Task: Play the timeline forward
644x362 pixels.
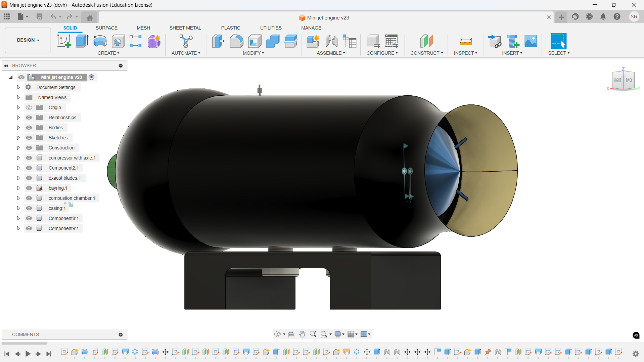Action: click(28, 354)
